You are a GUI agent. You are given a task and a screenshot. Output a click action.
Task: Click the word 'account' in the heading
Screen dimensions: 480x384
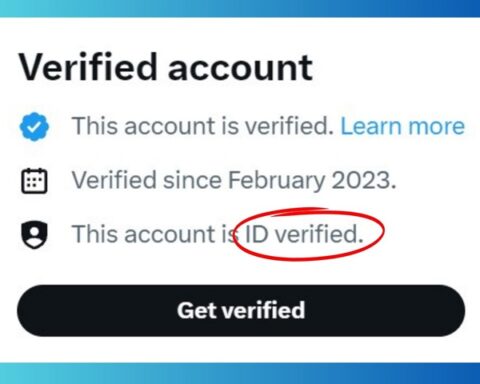pos(240,69)
